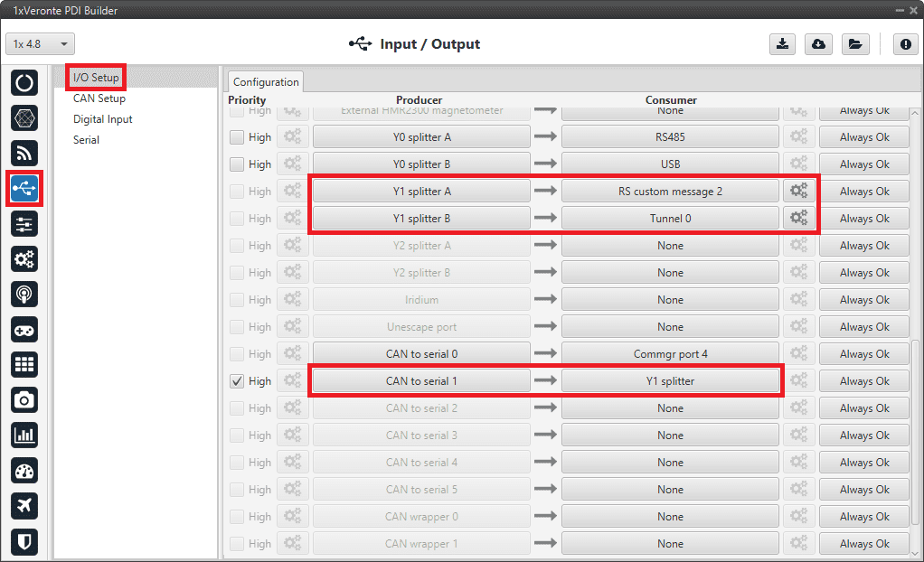Screen dimensions: 924x562
Task: Open the 1x 4.8 version dropdown
Action: point(41,44)
